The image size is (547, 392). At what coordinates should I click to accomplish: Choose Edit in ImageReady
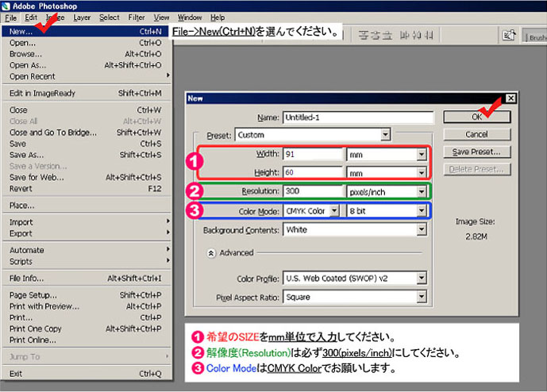click(86, 93)
